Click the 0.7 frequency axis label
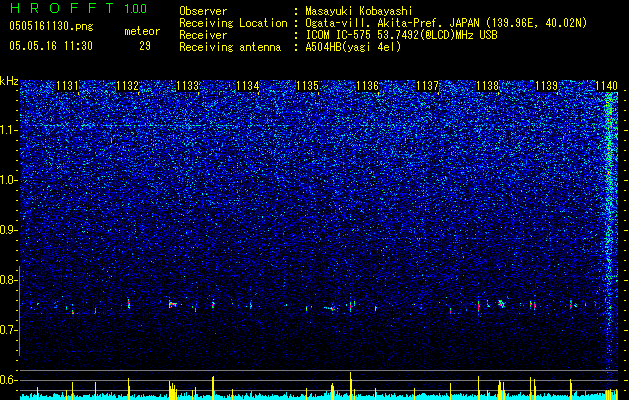629x400 pixels. click(x=7, y=330)
